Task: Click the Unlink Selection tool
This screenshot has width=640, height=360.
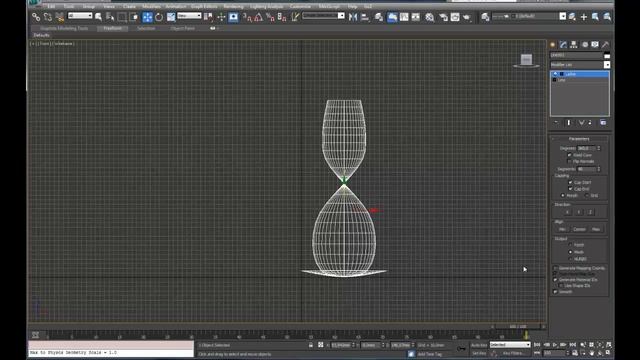Action: coord(48,17)
